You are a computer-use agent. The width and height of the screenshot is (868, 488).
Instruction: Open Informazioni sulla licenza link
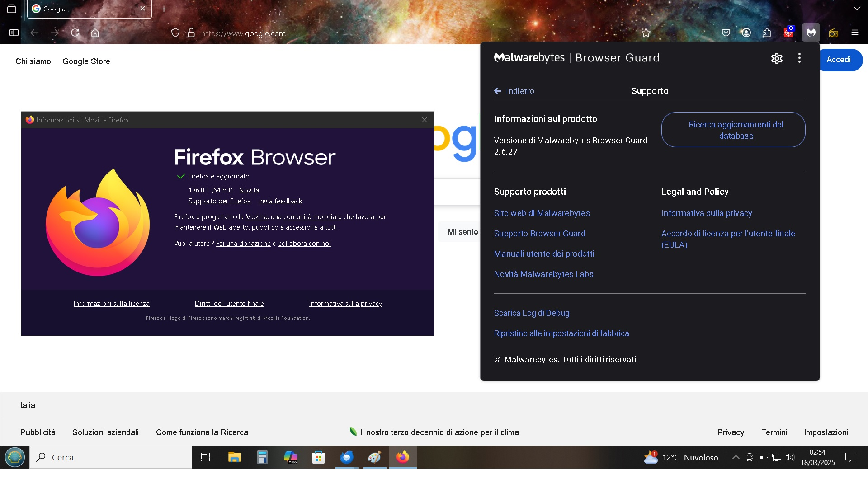pos(111,303)
